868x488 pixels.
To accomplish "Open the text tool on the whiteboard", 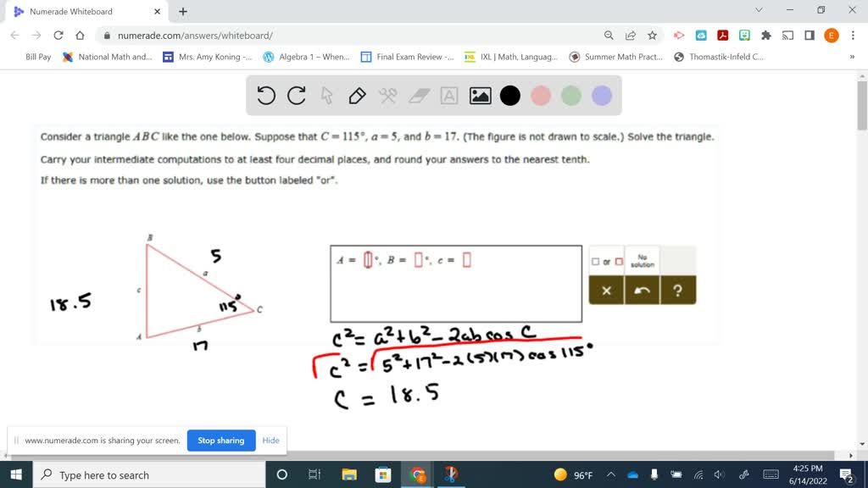I will [448, 95].
